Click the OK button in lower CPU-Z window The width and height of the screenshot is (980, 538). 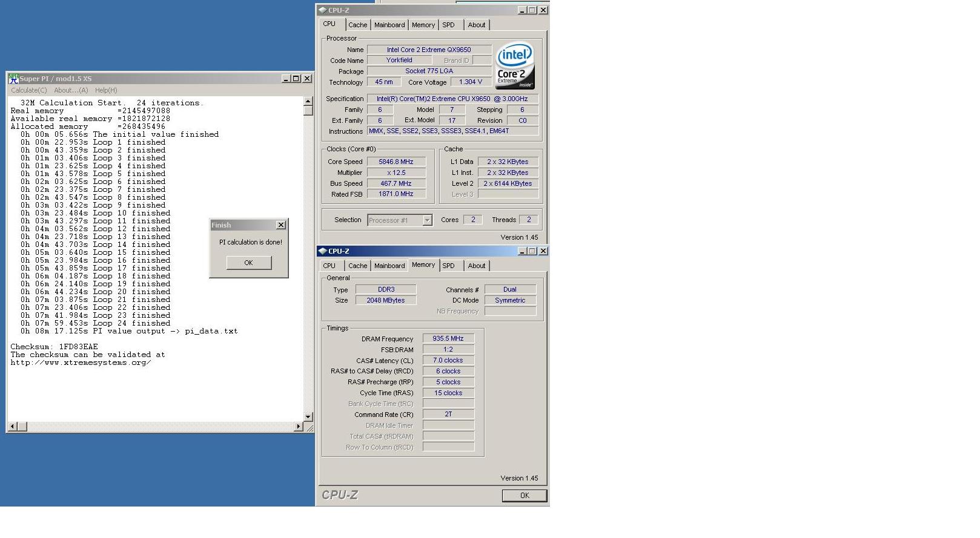[525, 495]
